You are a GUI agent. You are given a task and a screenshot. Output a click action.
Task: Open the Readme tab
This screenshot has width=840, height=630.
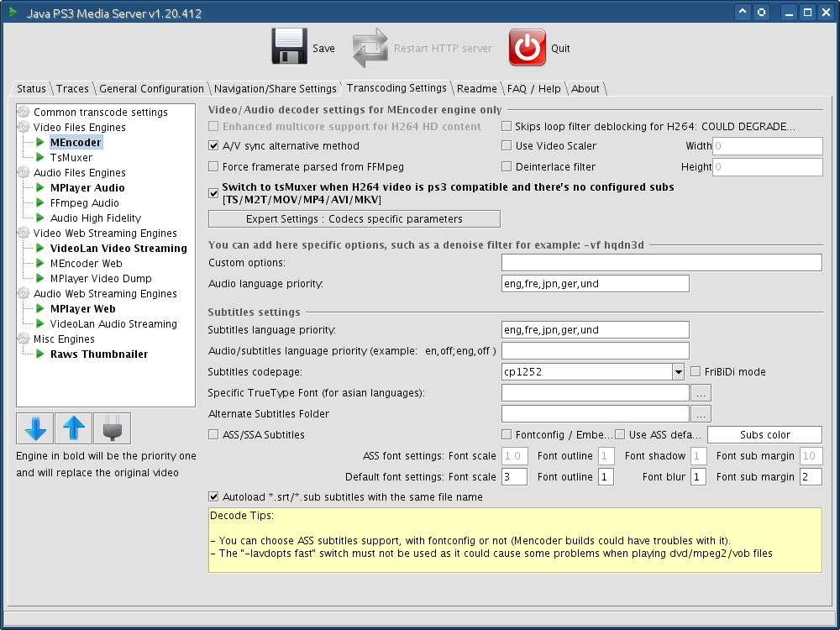tap(477, 89)
